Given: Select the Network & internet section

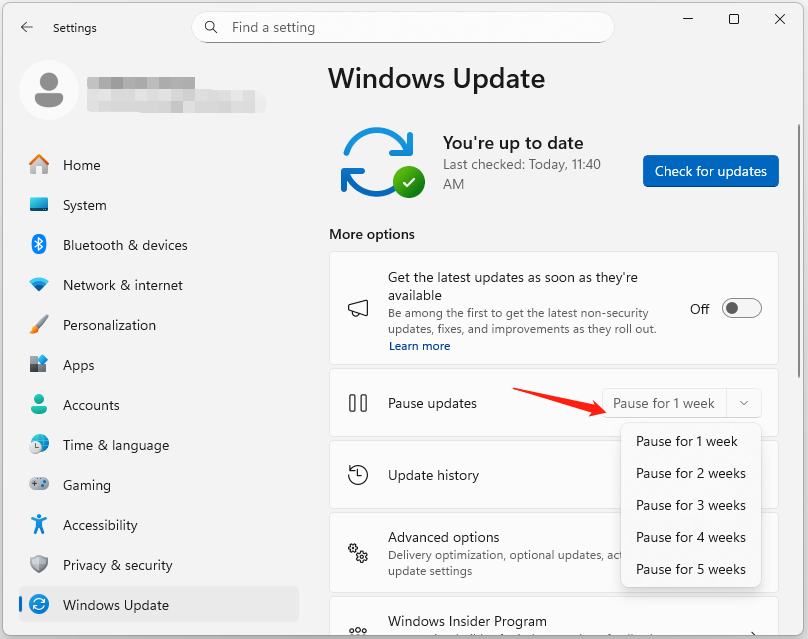Looking at the screenshot, I should point(122,285).
